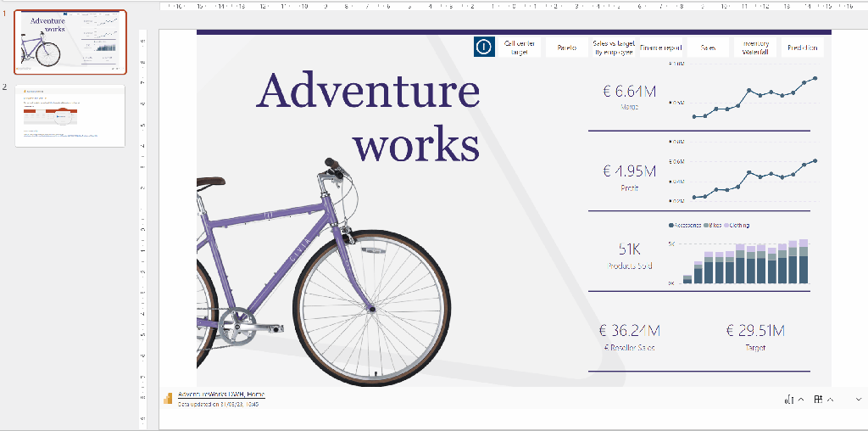This screenshot has width=868, height=431.
Task: Select the € 36.24M Reseller Sales card
Action: click(630, 338)
